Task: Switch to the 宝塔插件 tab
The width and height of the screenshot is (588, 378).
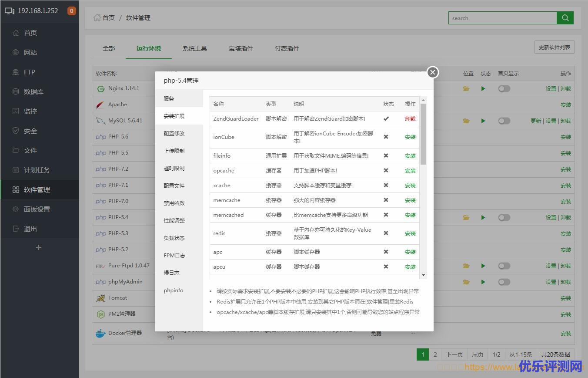Action: pos(241,48)
